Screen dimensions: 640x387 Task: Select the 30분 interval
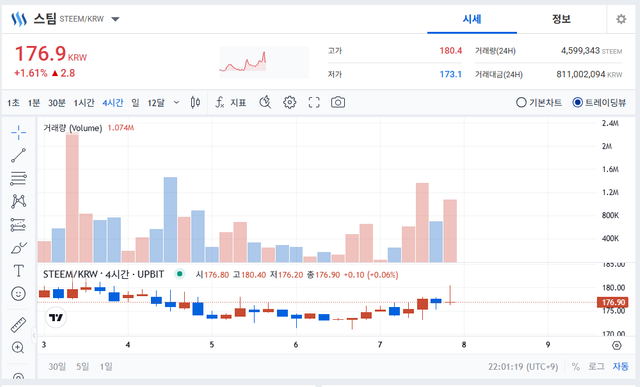pos(57,102)
